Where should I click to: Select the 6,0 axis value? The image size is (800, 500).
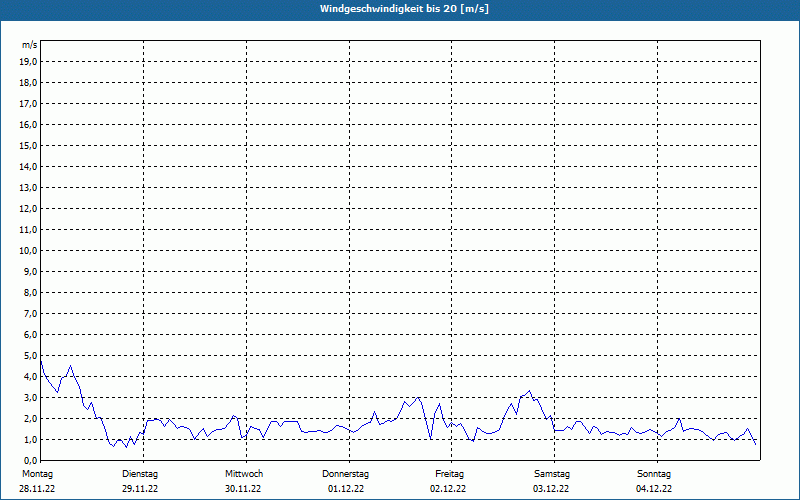pyautogui.click(x=31, y=334)
